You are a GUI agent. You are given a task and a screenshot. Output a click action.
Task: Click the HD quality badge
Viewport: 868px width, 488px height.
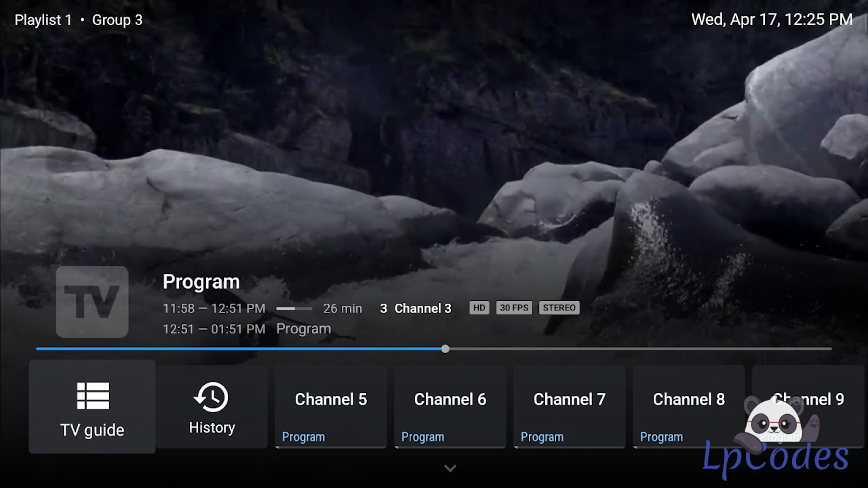(x=479, y=308)
